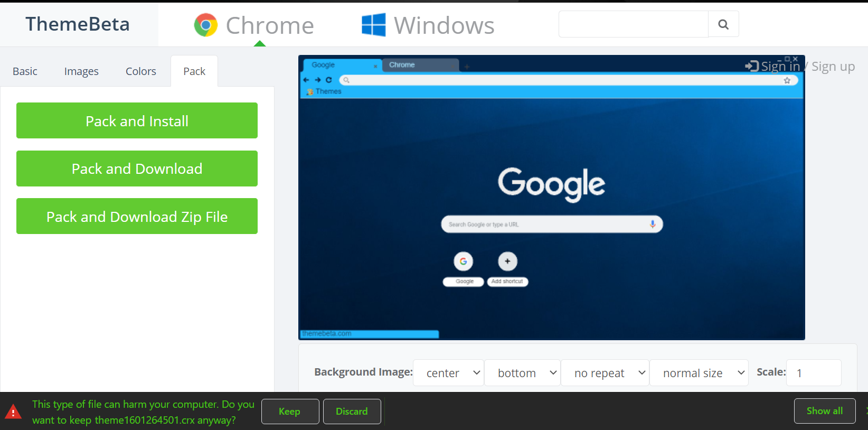Expand the no repeat dropdown
Viewport: 868px width, 430px height.
[605, 373]
